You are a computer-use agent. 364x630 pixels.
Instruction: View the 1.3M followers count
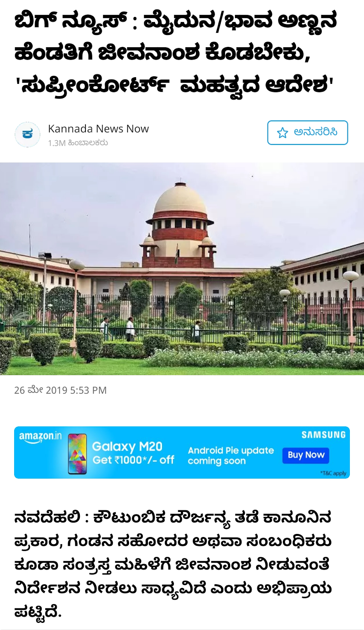[x=78, y=143]
